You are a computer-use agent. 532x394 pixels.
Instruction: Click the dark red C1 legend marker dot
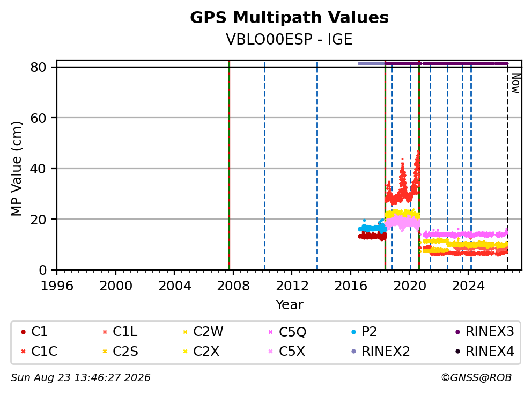click(x=23, y=332)
